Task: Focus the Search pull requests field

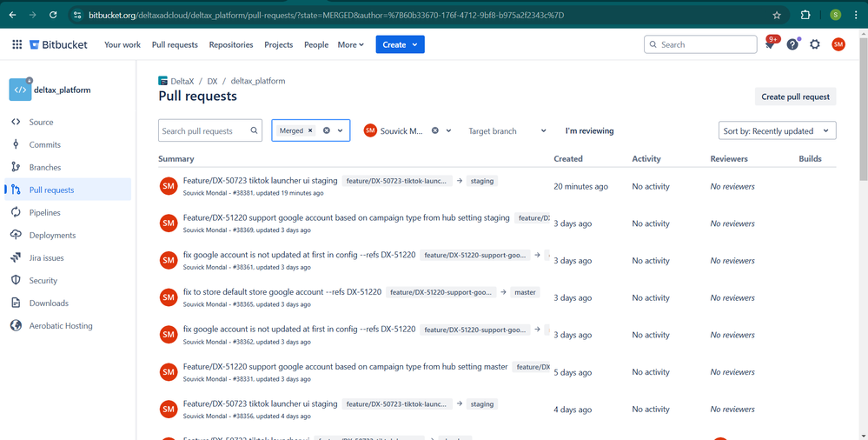Action: pyautogui.click(x=209, y=130)
